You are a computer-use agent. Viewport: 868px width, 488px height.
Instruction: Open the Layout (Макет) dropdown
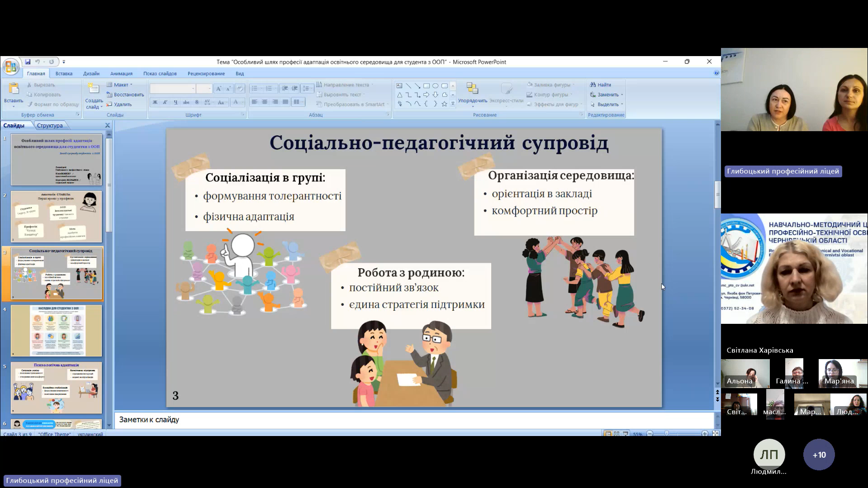[120, 85]
